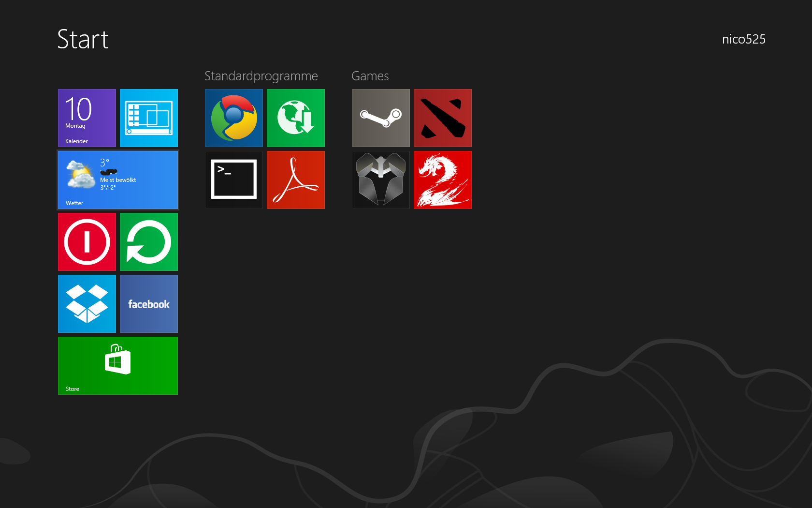
Task: Launch Guild Wars 2
Action: tap(443, 180)
